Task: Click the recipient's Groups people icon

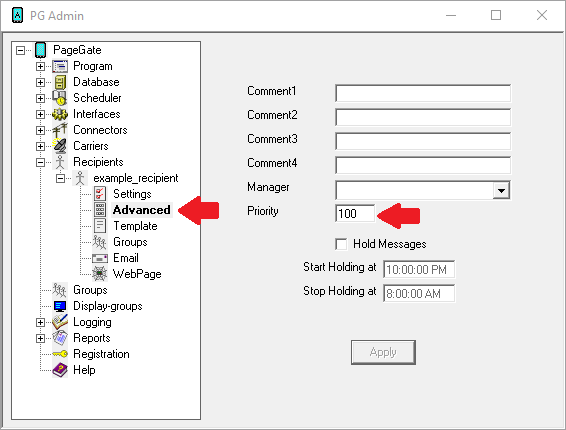Action: (99, 242)
